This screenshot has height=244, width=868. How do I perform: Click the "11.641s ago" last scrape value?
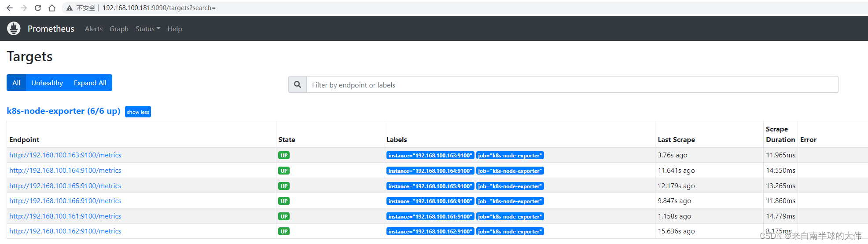tap(676, 170)
